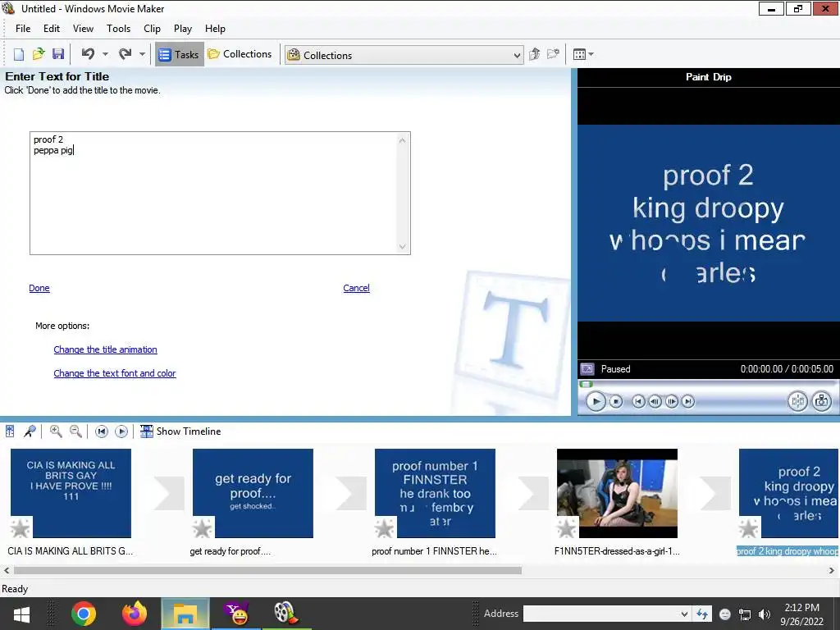Toggle the Tasks pane button
This screenshot has width=840, height=630.
click(x=180, y=54)
